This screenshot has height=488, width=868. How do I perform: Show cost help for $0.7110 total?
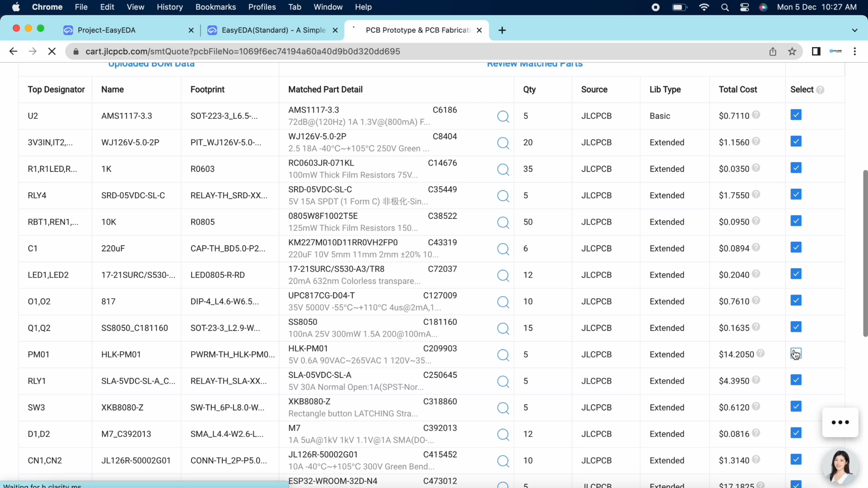coord(756,115)
